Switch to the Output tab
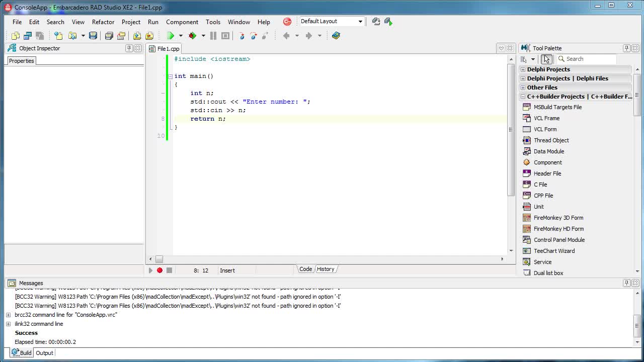This screenshot has height=362, width=644. pyautogui.click(x=44, y=353)
